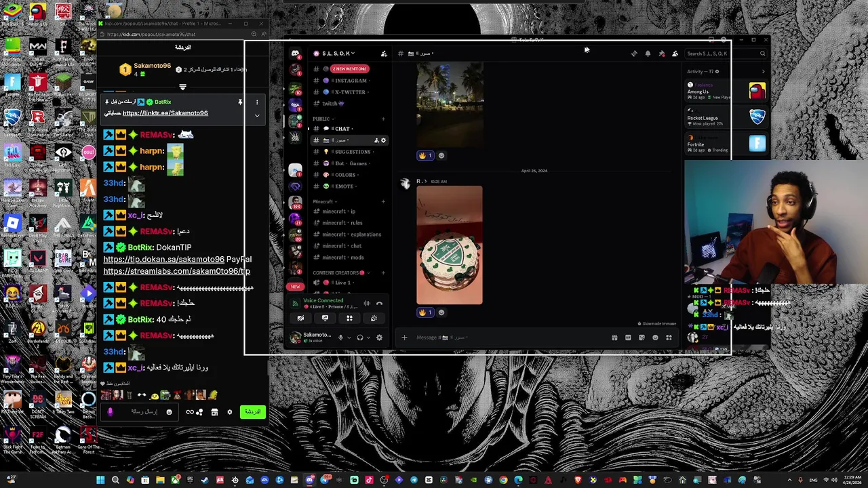Add channel to Minecraft category plus

(383, 201)
